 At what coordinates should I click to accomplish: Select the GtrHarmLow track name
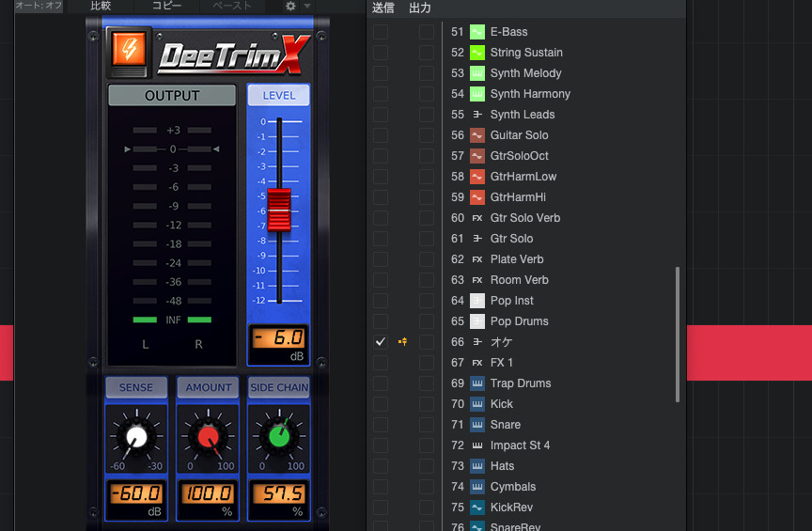523,177
